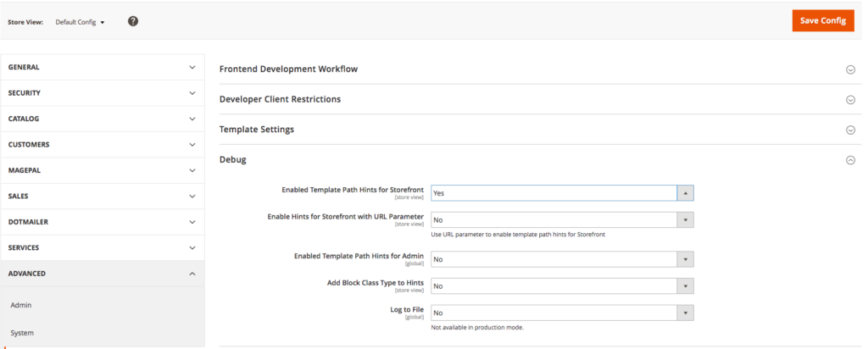Expand Developer Client Restrictions using circle chevron icon
The image size is (868, 349).
coord(850,100)
